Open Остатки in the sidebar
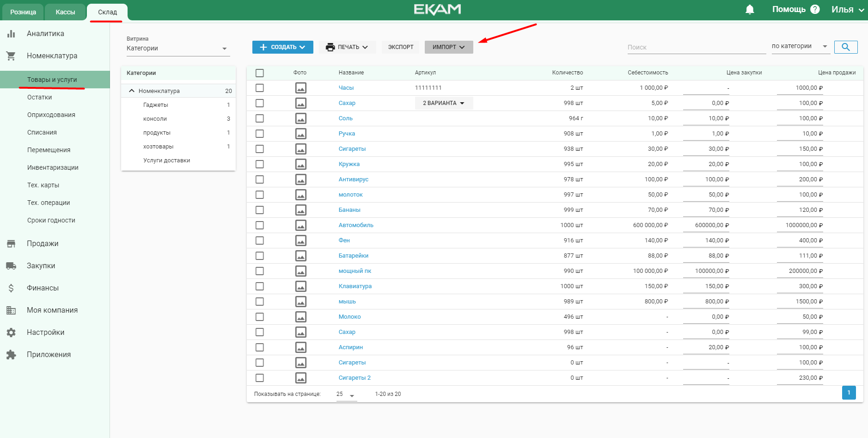Screen dimensions: 868x438 tap(40, 97)
